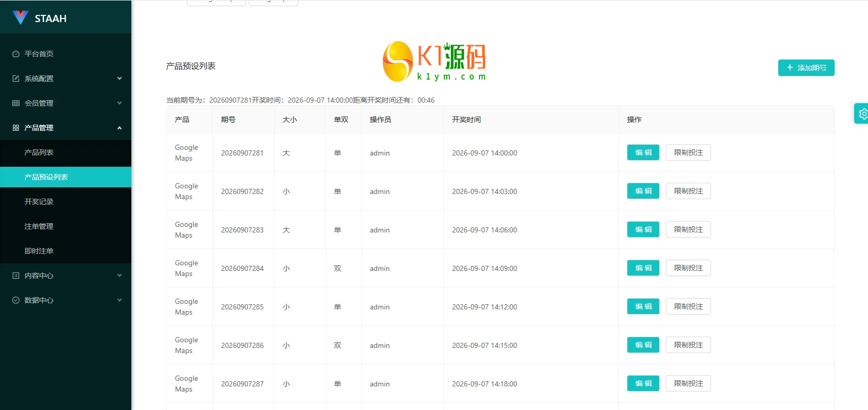Click 限制投注 for period 20260907287

(x=688, y=383)
